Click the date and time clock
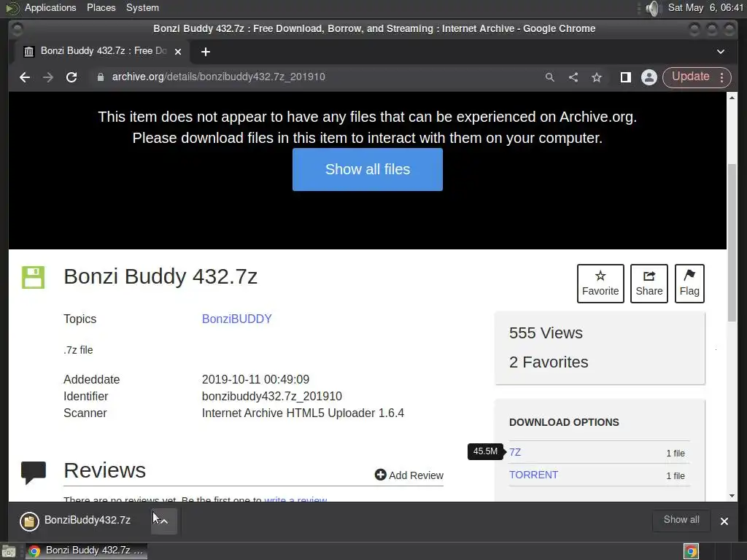Screen dimensions: 747x560 [x=705, y=7]
